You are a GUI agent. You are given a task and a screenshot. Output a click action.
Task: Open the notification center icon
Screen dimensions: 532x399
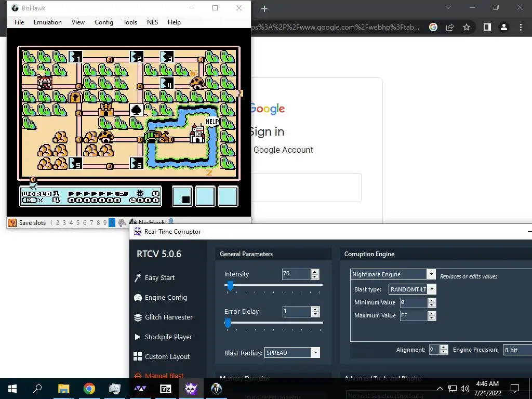coord(515,389)
